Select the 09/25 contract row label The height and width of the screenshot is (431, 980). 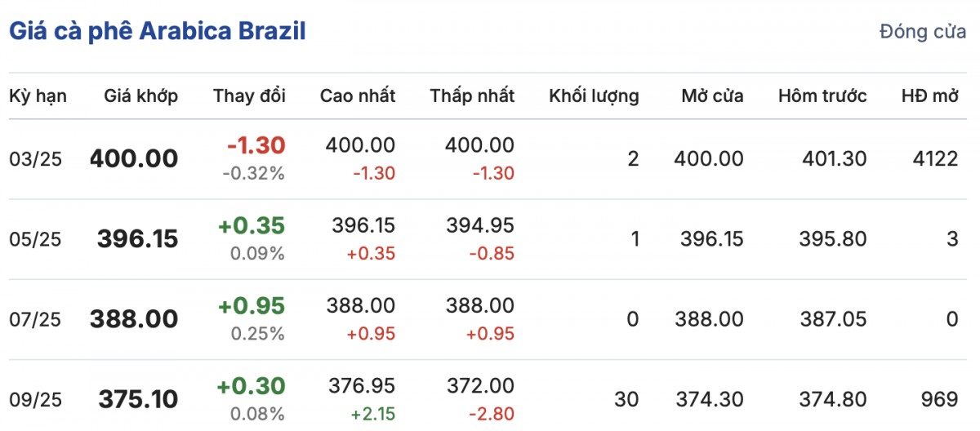coord(34,399)
